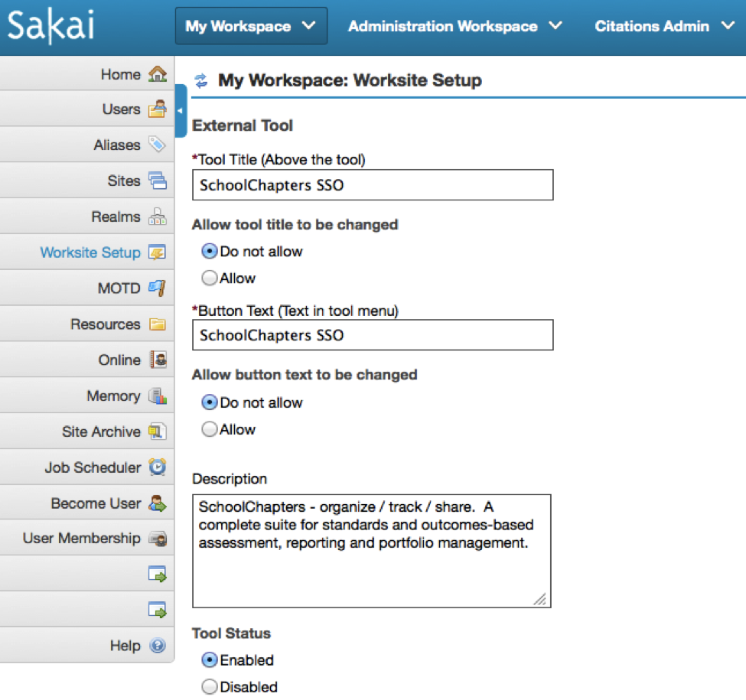
Task: Click the Worksite Setup icon
Action: point(158,252)
